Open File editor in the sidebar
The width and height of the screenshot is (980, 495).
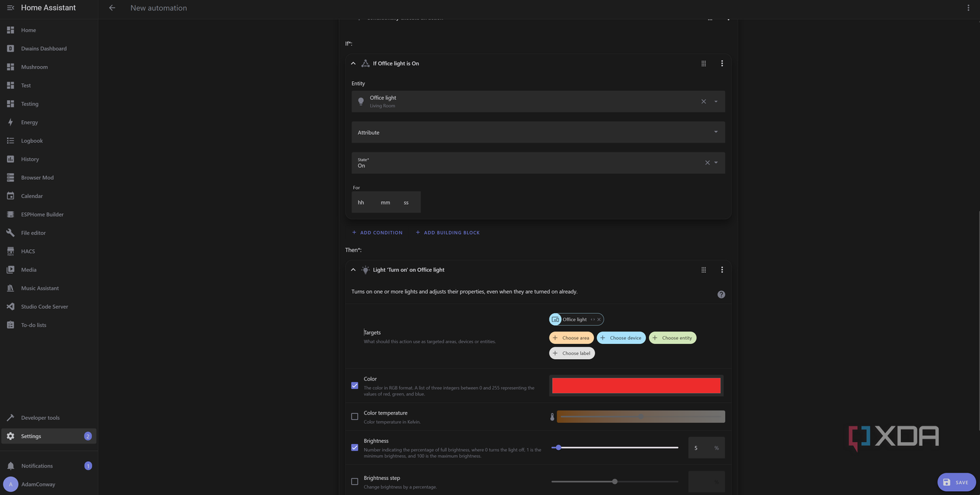(48, 233)
